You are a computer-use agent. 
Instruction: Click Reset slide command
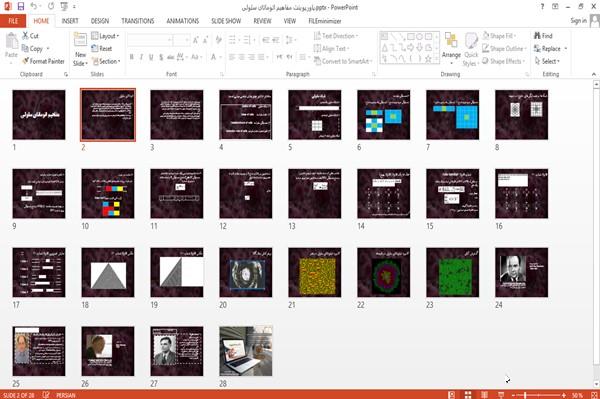click(x=102, y=49)
